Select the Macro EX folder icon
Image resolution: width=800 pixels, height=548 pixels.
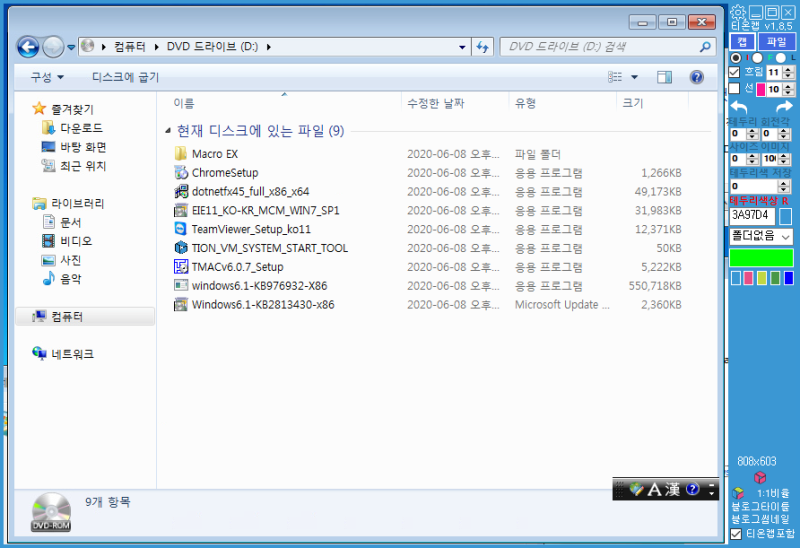181,154
